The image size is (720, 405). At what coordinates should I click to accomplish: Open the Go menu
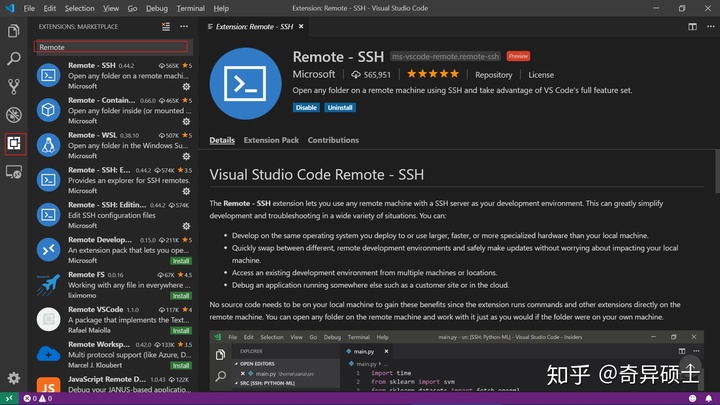click(132, 8)
